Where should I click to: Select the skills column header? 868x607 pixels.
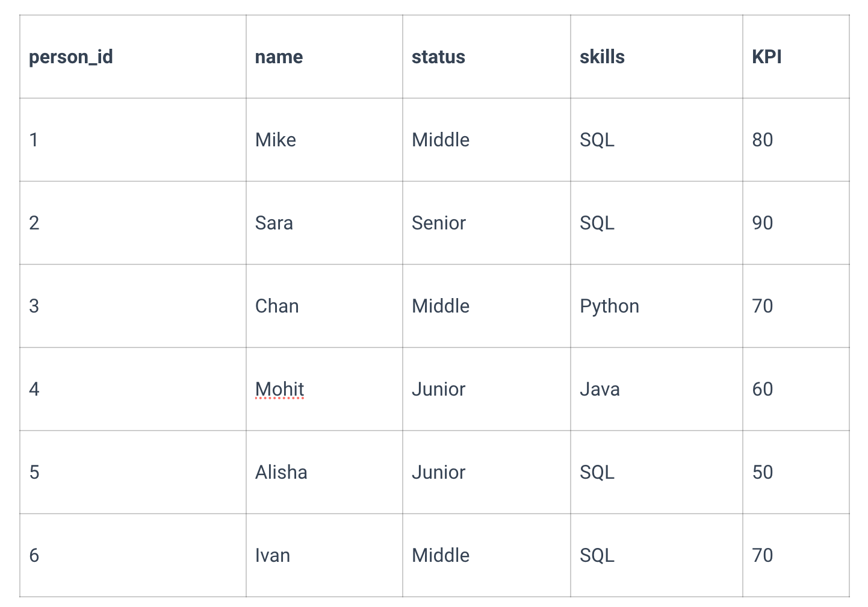pos(657,57)
